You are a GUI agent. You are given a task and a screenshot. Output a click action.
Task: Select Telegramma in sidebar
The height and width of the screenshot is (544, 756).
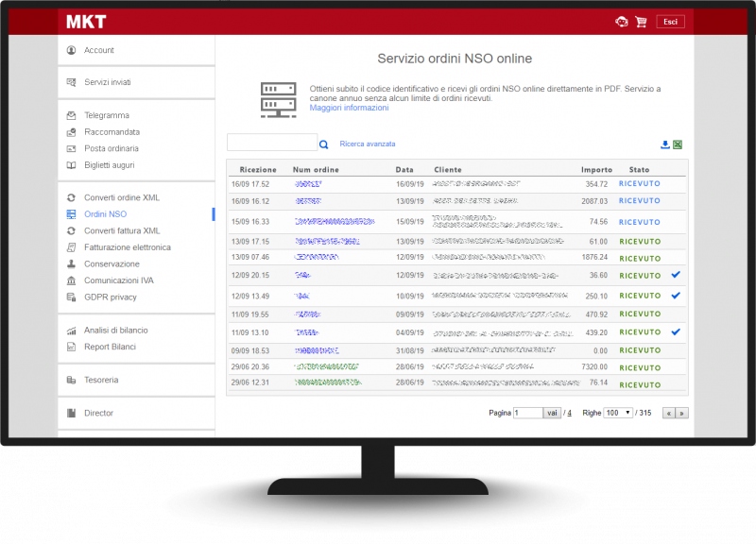(107, 115)
